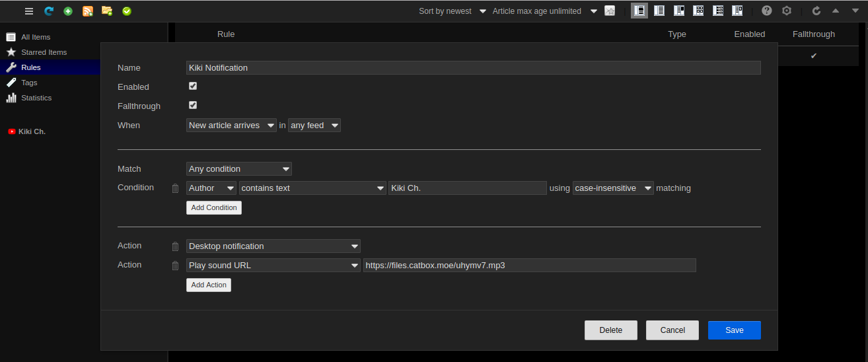Delete the Author condition with trash icon
868x362 pixels.
tap(175, 188)
